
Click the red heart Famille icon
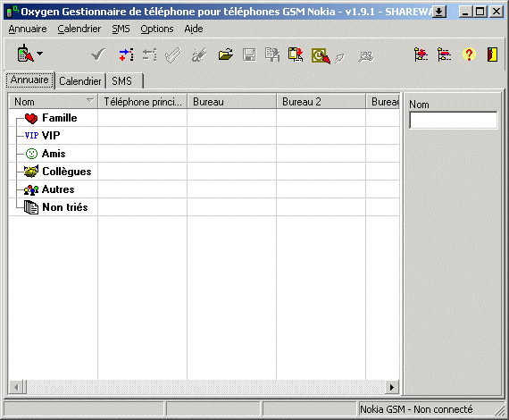tap(31, 118)
